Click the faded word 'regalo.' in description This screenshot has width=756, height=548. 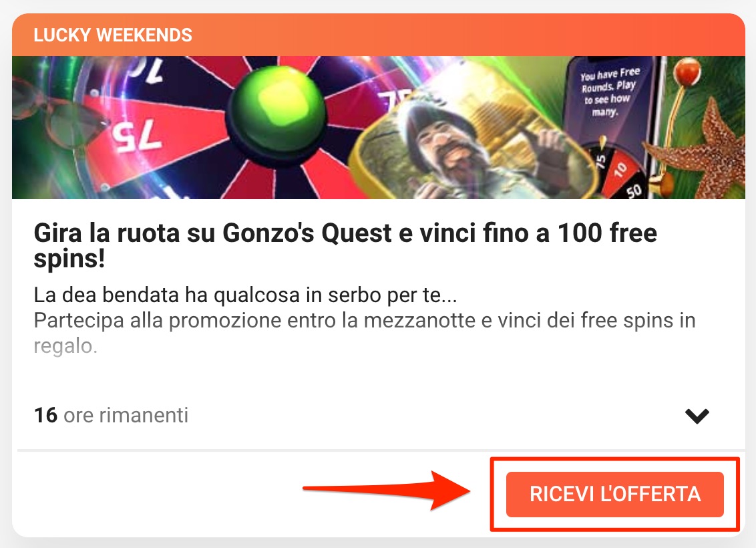(x=65, y=346)
